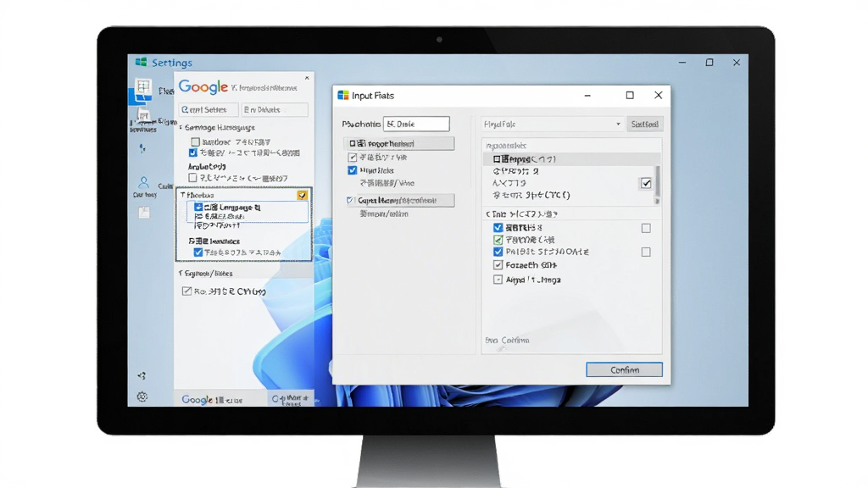Viewport: 868px width, 488px height.
Task: Click the Google logo in the Google panel header
Action: coord(203,87)
